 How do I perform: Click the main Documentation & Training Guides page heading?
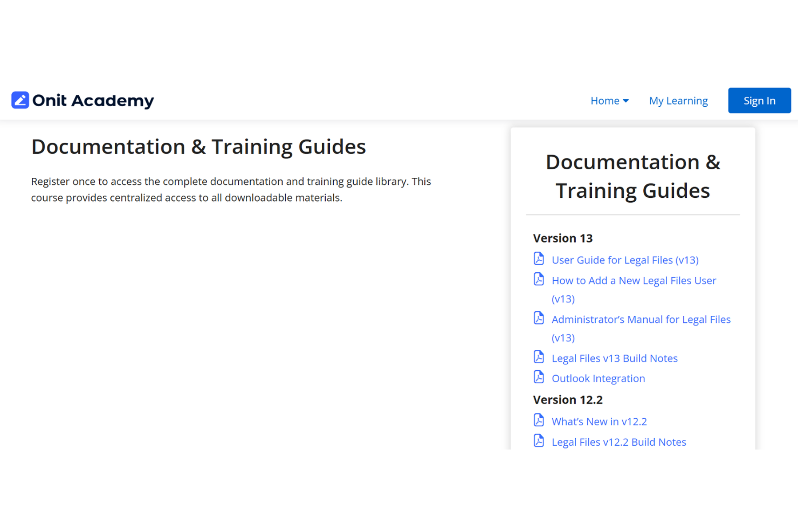click(198, 147)
